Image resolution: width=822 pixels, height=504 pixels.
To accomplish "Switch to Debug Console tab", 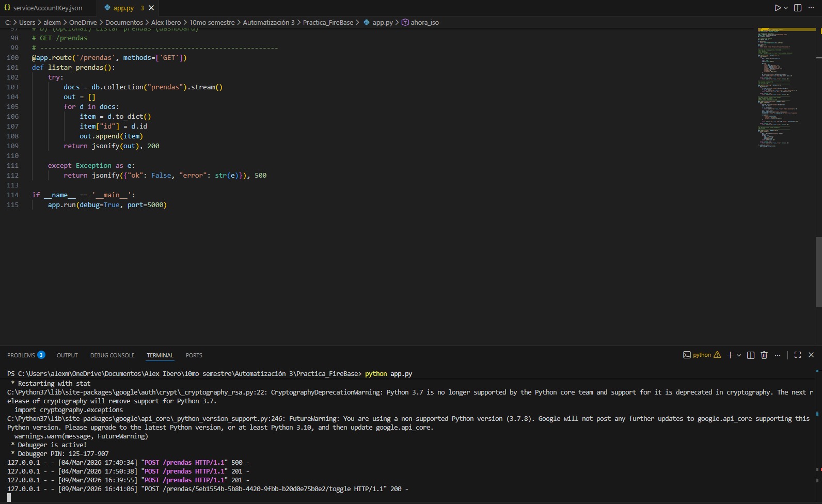I will point(112,355).
